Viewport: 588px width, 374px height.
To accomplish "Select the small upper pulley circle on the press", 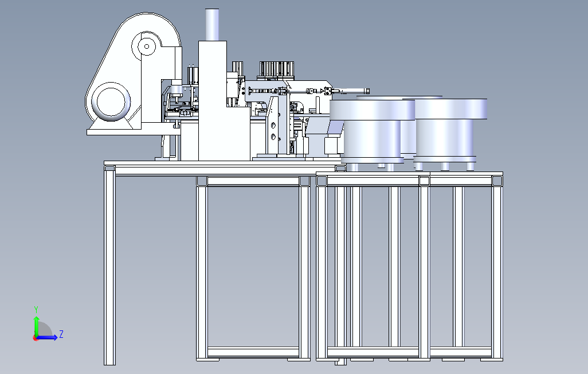I will [x=147, y=46].
